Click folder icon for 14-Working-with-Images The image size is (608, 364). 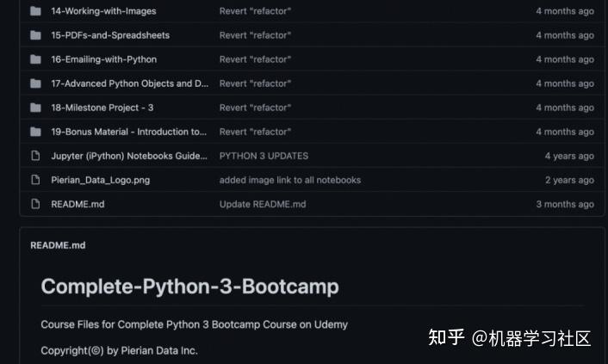tap(35, 11)
